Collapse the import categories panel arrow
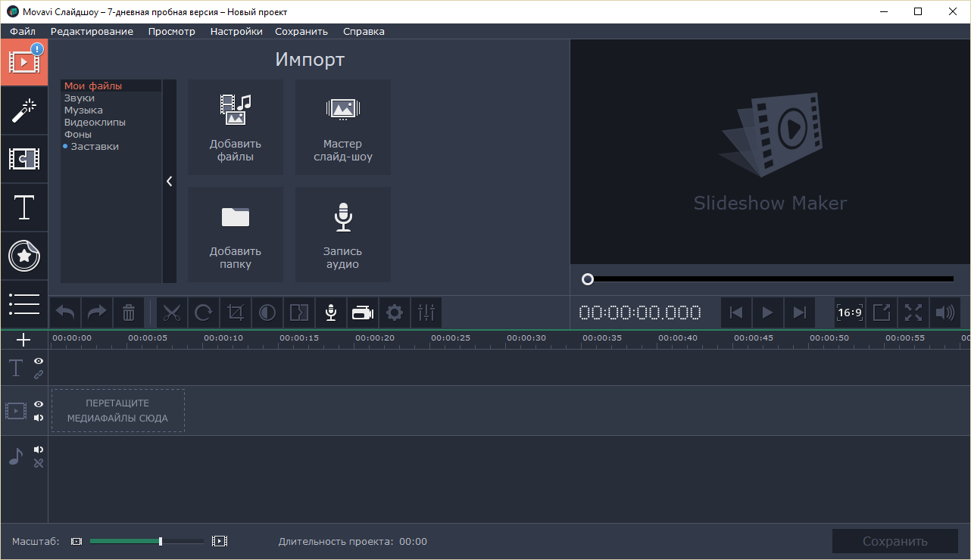Viewport: 971px width, 560px height. click(170, 182)
